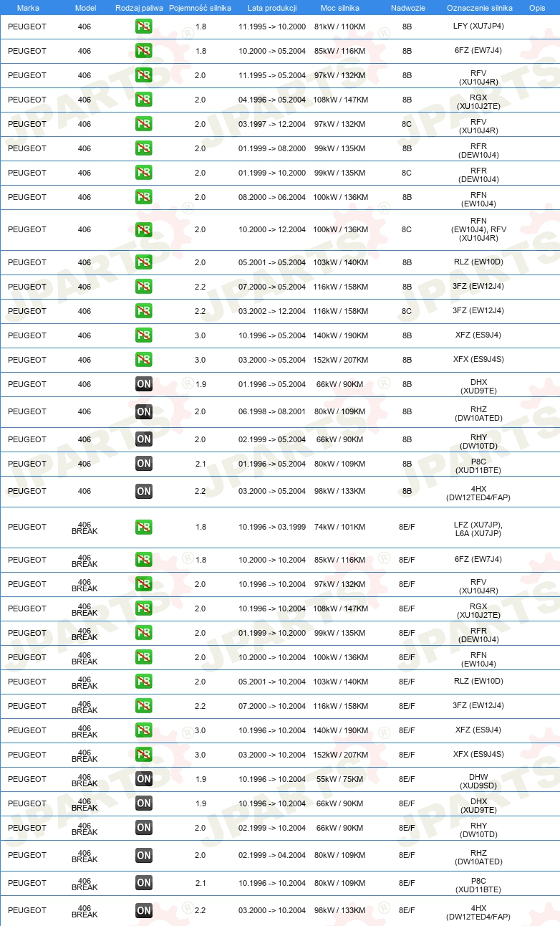Select the 05.2001 -> 05.2004 production years cell

tap(272, 262)
